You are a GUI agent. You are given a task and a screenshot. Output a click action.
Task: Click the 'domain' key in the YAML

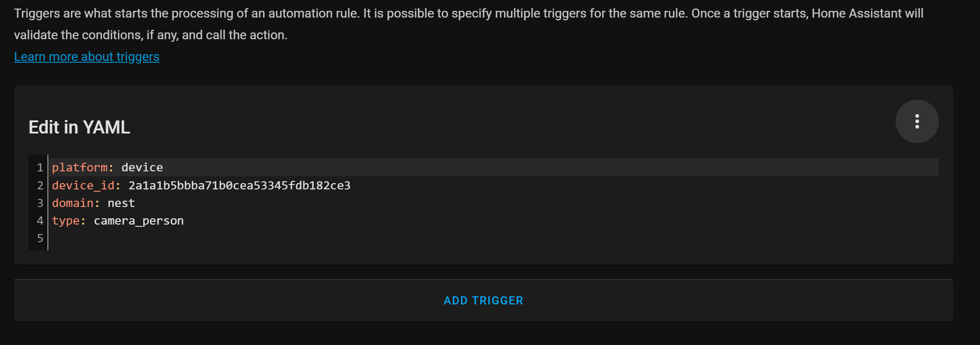click(73, 203)
